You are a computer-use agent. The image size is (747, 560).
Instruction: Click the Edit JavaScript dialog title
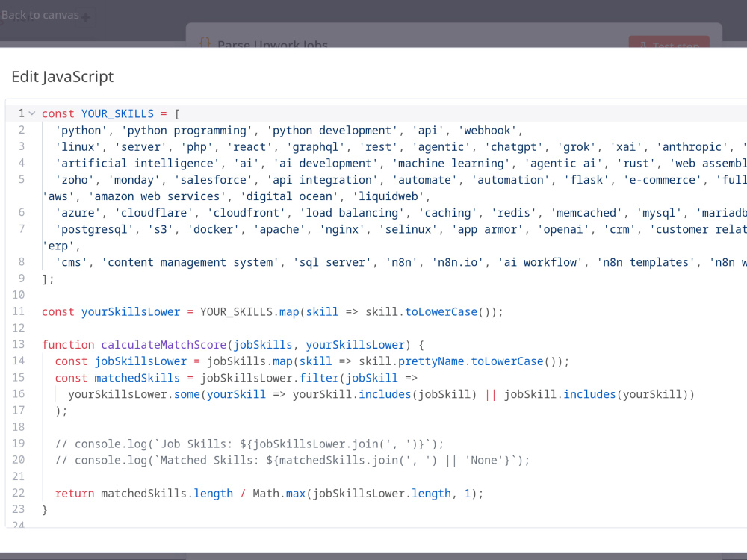63,77
